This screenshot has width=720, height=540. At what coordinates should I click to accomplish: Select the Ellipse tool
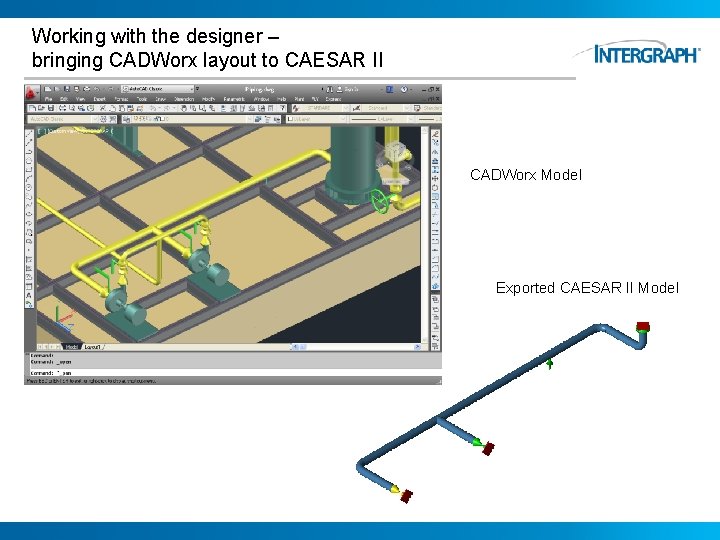click(x=29, y=214)
